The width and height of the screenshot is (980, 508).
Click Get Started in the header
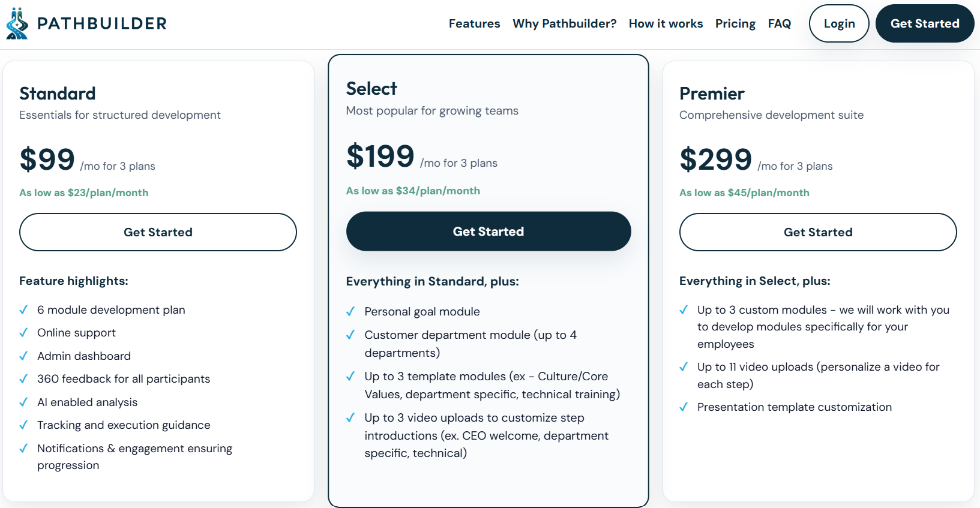coord(925,23)
